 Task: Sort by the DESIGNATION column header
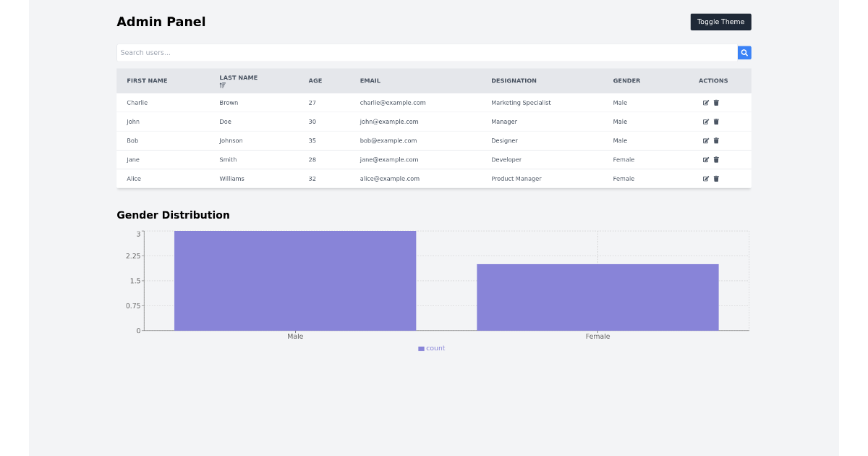[x=514, y=80]
